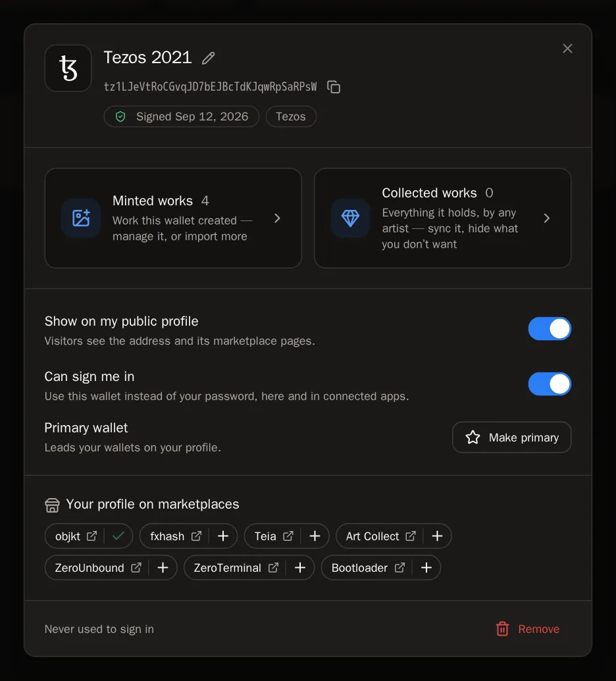The width and height of the screenshot is (616, 681).
Task: Click the Make primary button
Action: click(x=512, y=438)
